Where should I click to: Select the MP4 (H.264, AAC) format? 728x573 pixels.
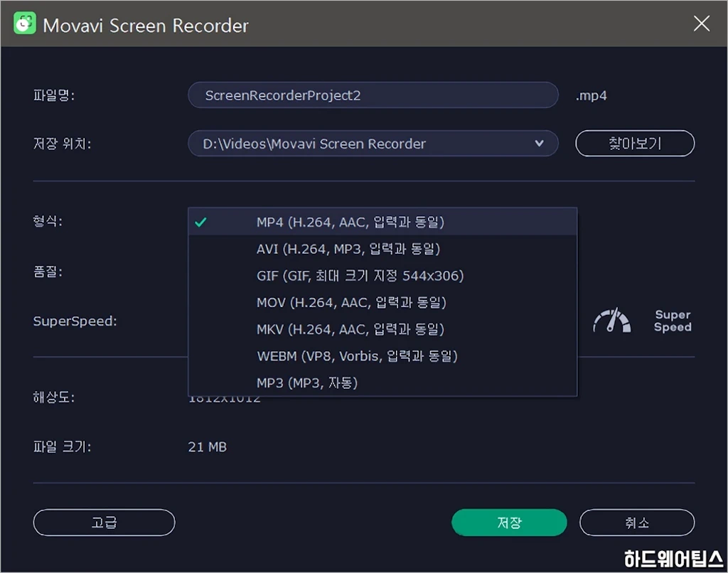382,222
